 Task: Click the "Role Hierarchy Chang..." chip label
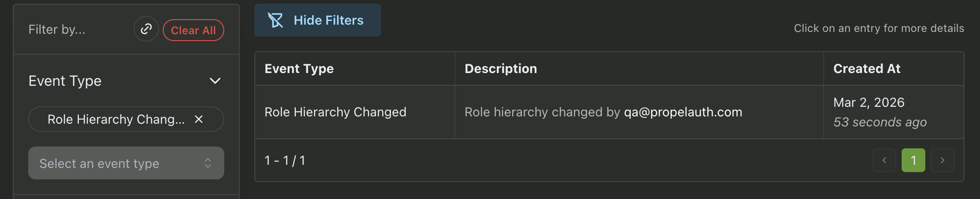click(116, 119)
